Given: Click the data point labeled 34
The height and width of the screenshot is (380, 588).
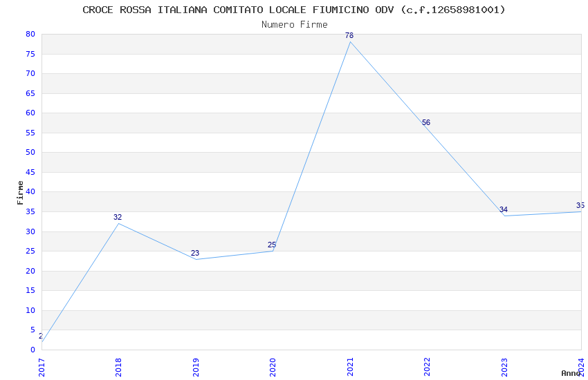Looking at the screenshot, I should point(503,209).
